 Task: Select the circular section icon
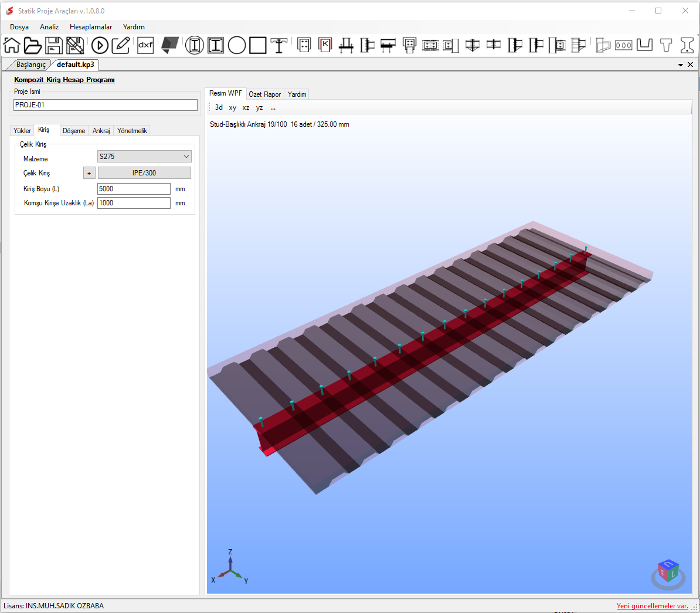(x=237, y=45)
